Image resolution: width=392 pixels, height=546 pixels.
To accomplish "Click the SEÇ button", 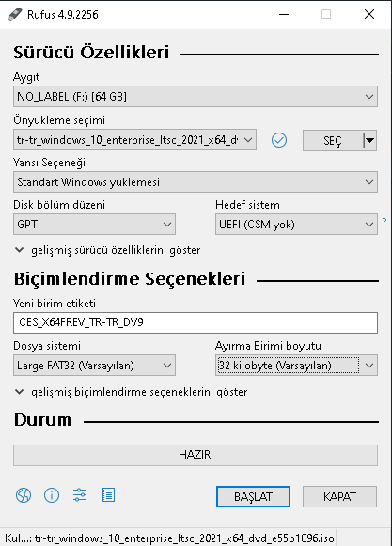I will (333, 140).
